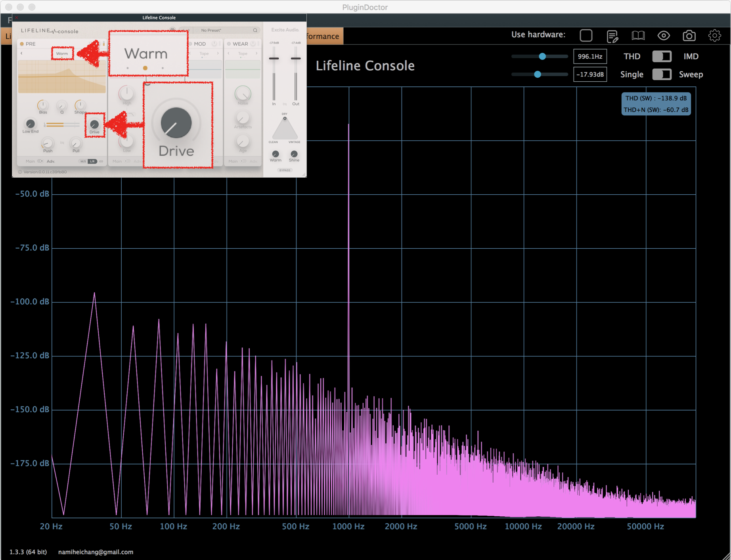Click the PRE EQ curve display

coord(62,77)
